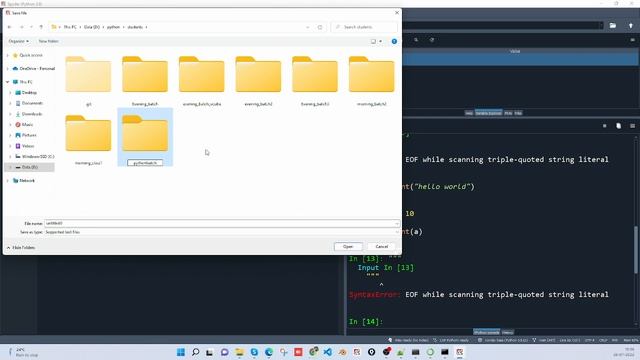The height and width of the screenshot is (360, 640).
Task: Click python in the address breadcrumb
Action: click(x=113, y=27)
